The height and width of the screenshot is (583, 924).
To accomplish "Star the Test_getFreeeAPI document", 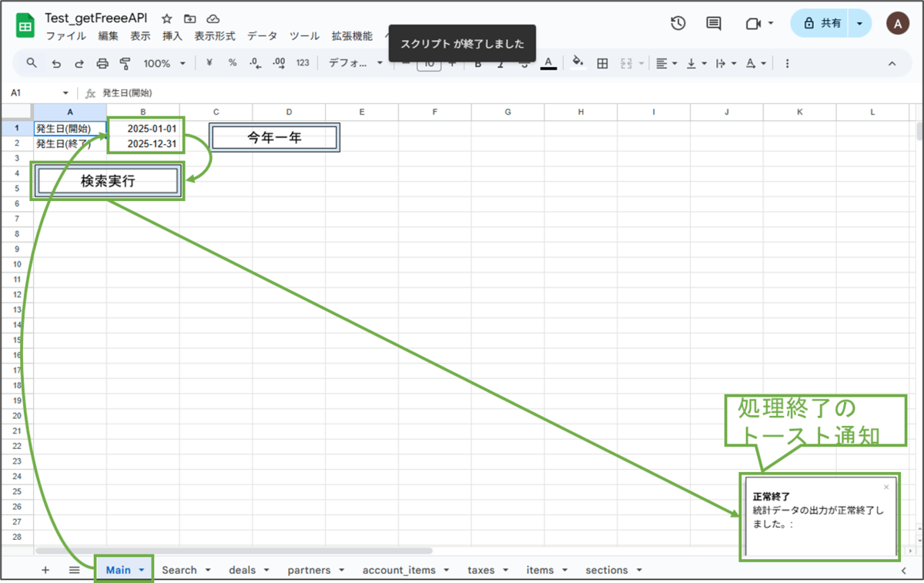I will [x=166, y=18].
